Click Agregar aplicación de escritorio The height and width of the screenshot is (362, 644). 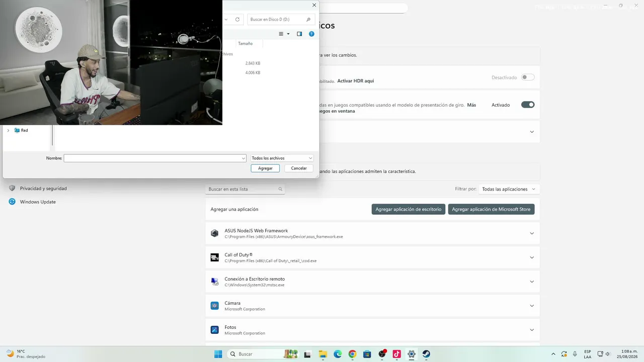(x=409, y=209)
